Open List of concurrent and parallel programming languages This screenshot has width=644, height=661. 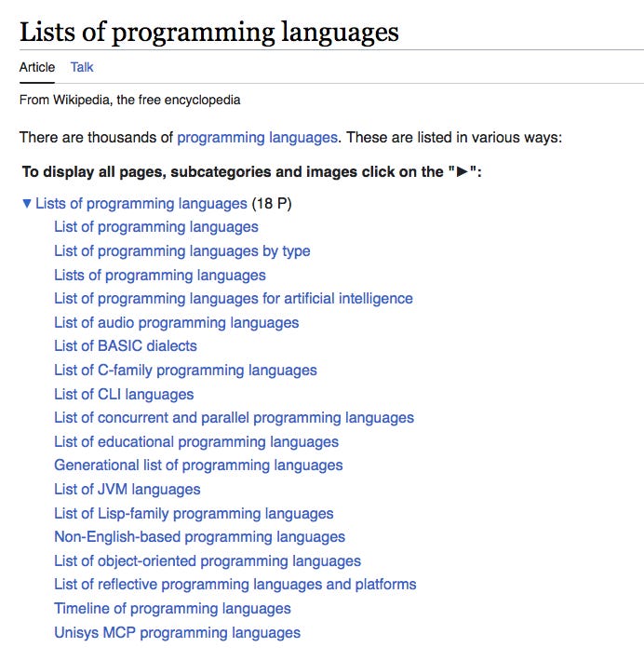[234, 418]
